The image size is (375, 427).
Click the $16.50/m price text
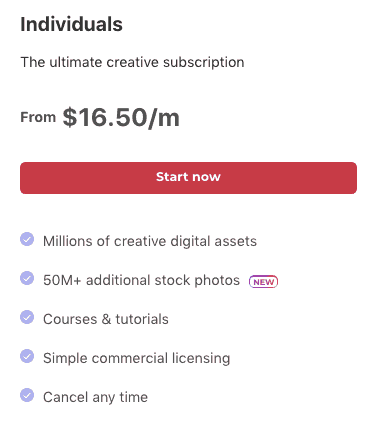121,117
